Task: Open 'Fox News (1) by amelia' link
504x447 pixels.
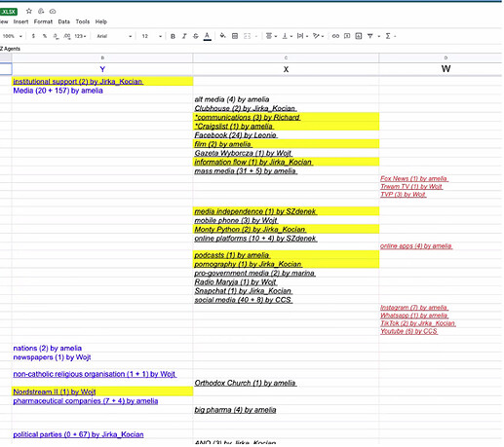Action: (x=414, y=178)
